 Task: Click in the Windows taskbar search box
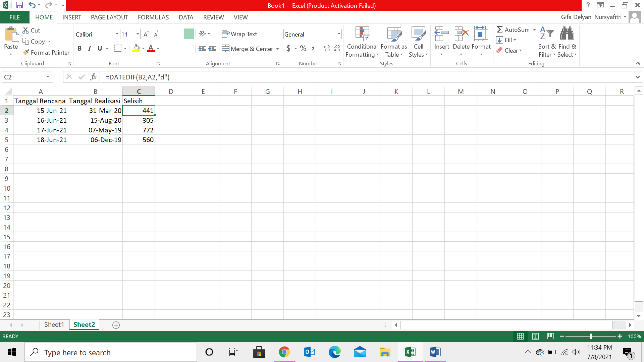(111, 352)
